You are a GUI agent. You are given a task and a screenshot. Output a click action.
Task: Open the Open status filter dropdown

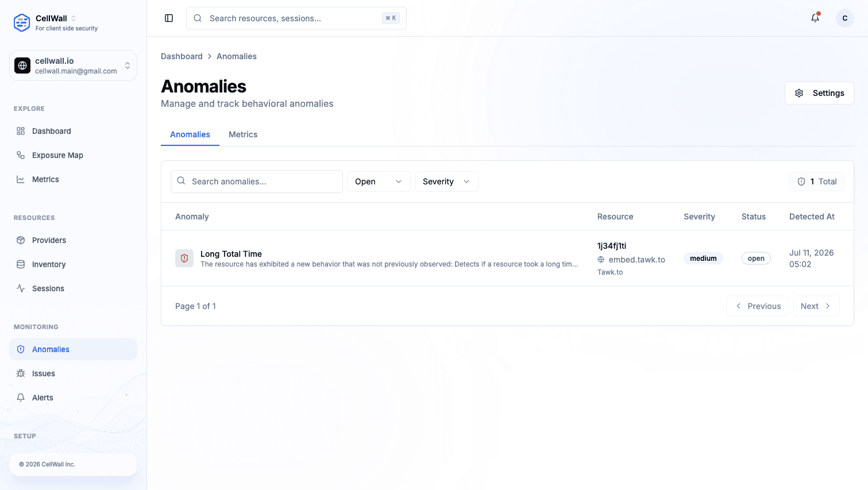click(379, 182)
